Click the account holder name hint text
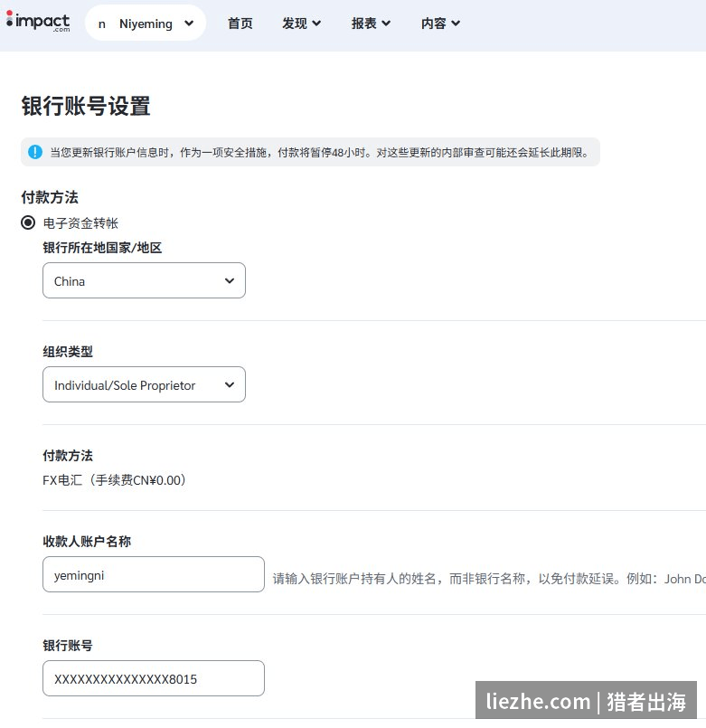The width and height of the screenshot is (706, 728). (489, 579)
